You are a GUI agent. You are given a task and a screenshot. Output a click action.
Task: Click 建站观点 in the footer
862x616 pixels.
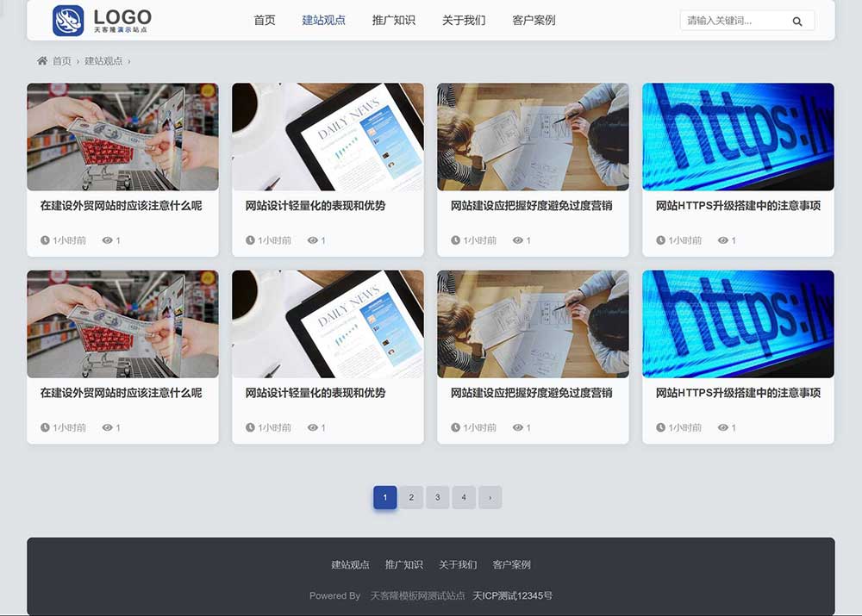[x=350, y=564]
